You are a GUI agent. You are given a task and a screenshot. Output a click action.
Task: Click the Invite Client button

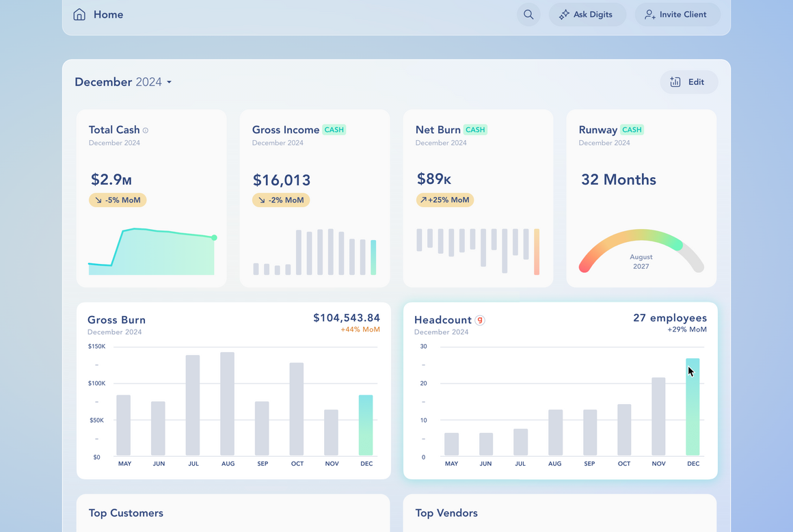click(677, 14)
